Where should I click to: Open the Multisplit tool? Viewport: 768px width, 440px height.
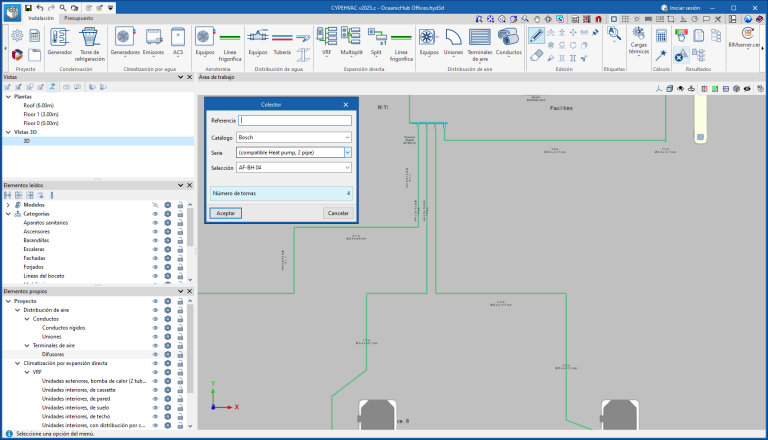pyautogui.click(x=351, y=41)
